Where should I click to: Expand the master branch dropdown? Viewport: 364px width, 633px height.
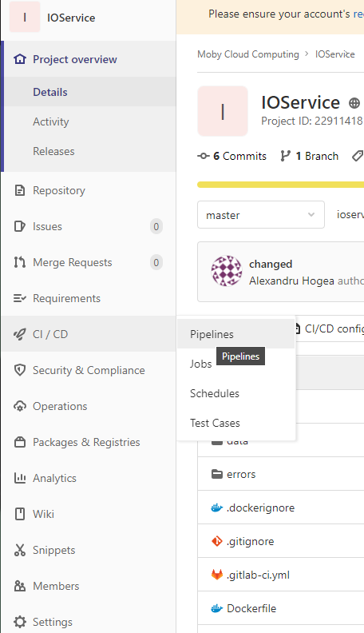click(261, 215)
